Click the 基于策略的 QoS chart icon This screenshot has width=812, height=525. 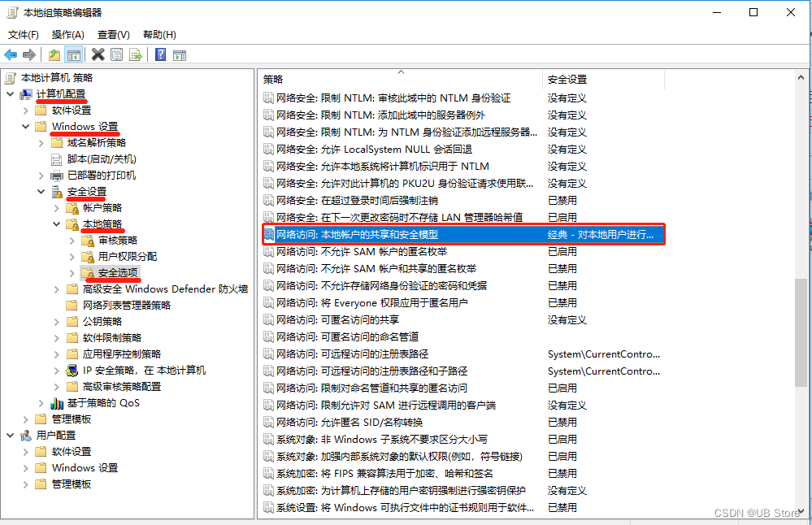pyautogui.click(x=56, y=403)
